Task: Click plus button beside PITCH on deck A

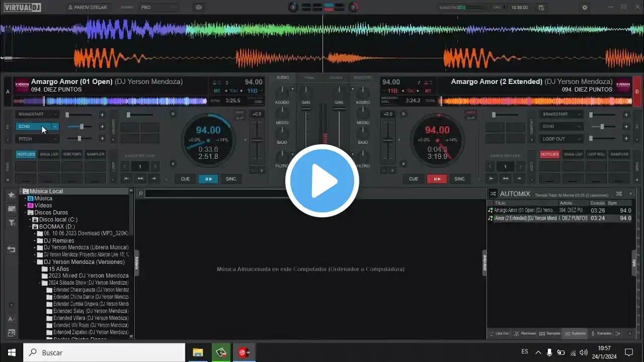Action: pyautogui.click(x=102, y=139)
